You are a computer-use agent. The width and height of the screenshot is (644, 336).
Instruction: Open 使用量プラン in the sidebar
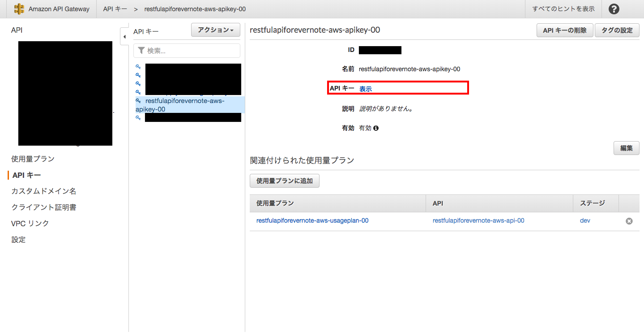pyautogui.click(x=33, y=159)
